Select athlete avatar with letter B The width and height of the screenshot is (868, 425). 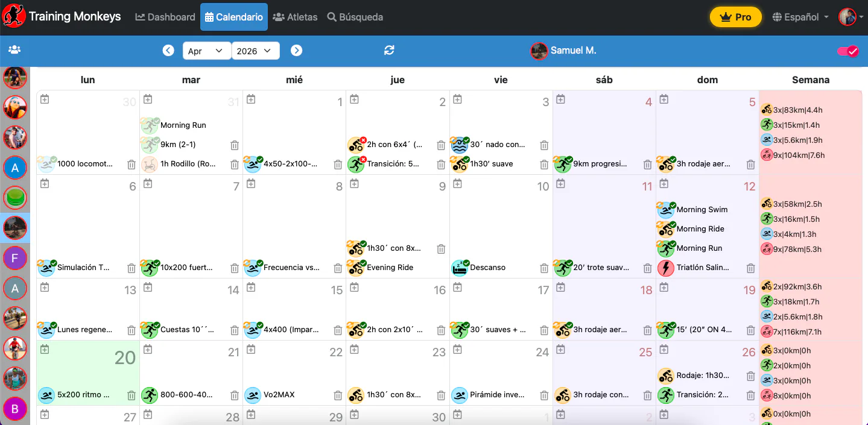[x=15, y=409]
